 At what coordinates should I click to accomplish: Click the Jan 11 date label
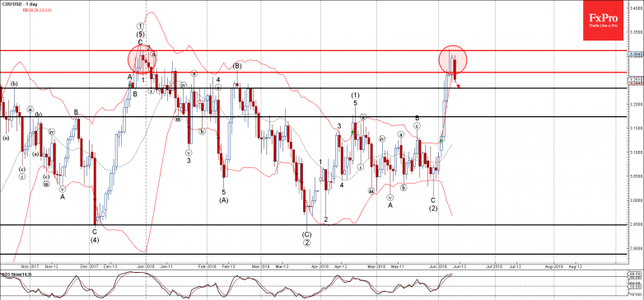point(166,266)
